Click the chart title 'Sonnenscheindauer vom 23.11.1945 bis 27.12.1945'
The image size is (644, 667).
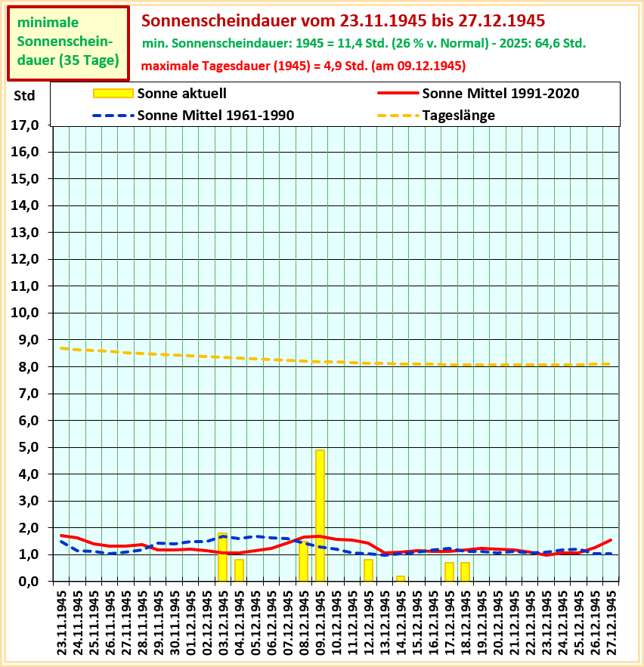(343, 20)
